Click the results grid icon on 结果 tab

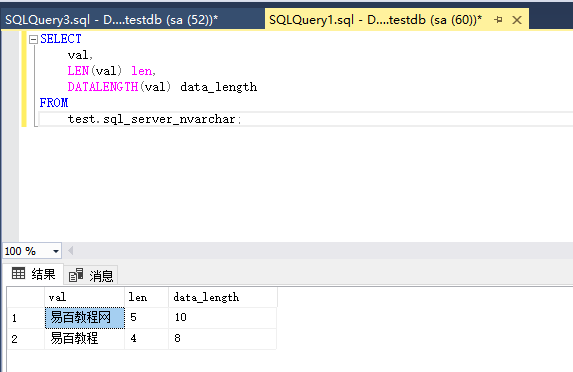coord(18,273)
